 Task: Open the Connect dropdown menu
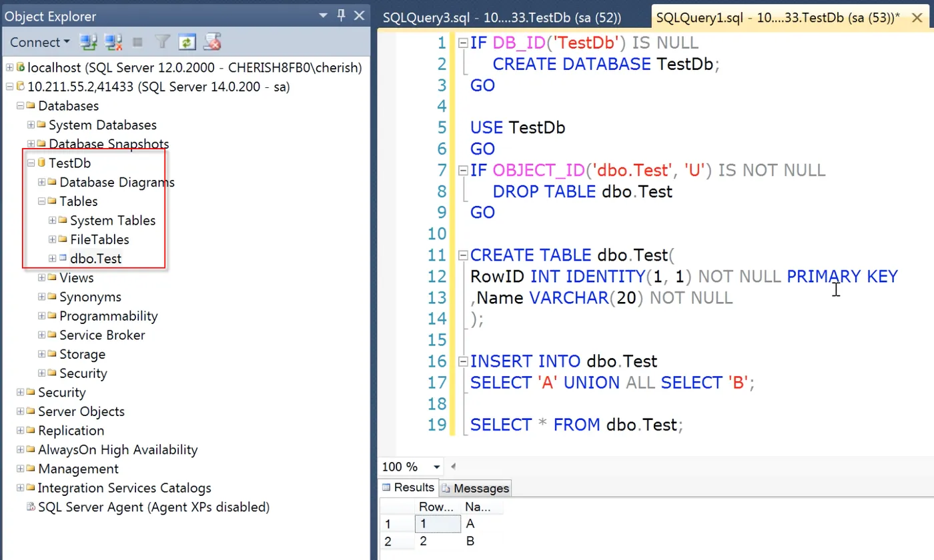tap(40, 43)
